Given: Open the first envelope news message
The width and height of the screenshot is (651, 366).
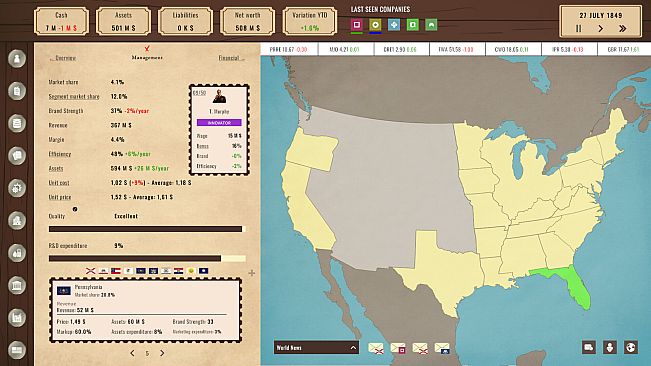Looking at the screenshot, I should pyautogui.click(x=376, y=348).
